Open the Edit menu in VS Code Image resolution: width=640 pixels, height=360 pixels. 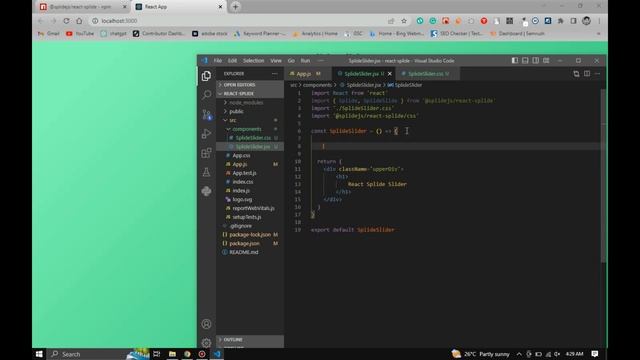tap(232, 60)
